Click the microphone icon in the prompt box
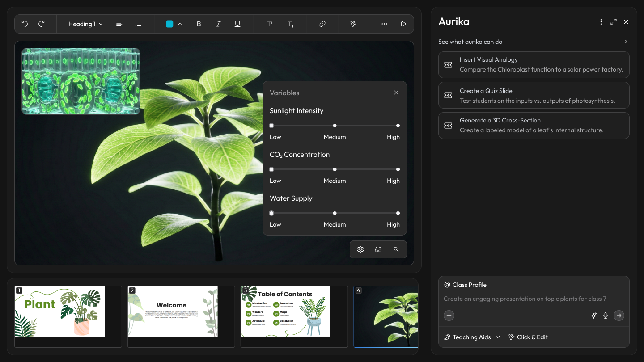The image size is (644, 362). point(606,316)
